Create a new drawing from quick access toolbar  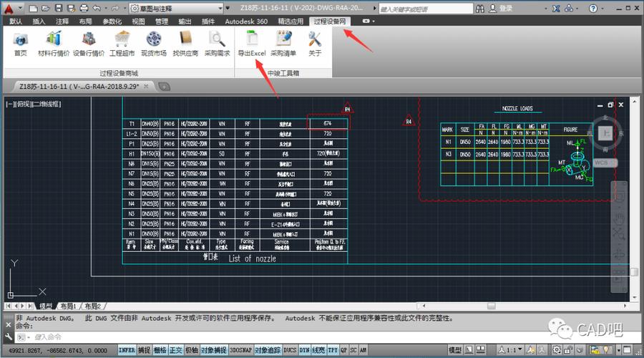coord(33,8)
